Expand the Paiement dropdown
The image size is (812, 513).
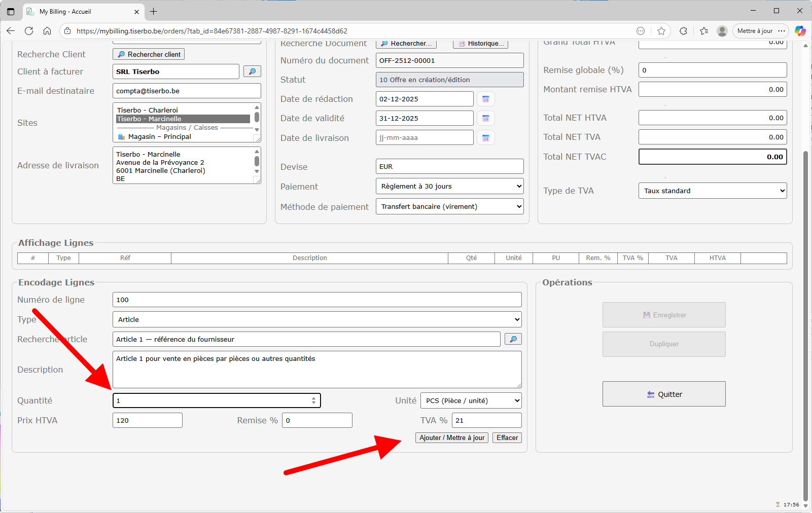coord(449,186)
